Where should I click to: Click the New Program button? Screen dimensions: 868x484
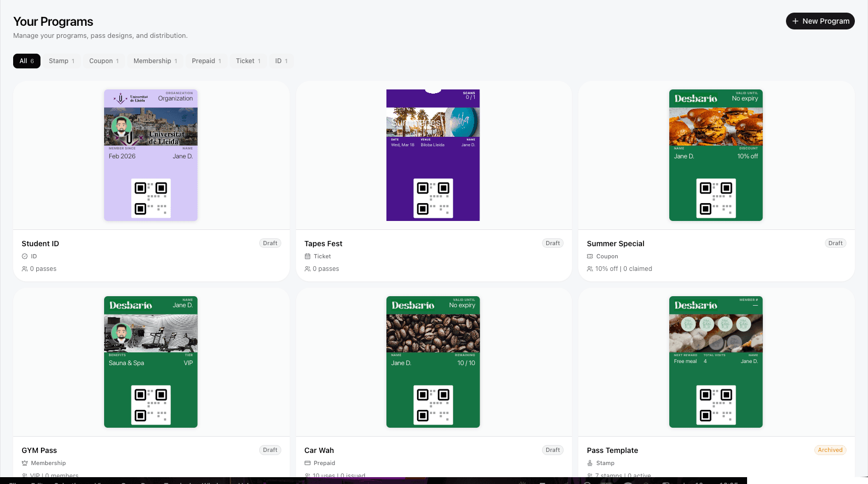[x=820, y=21]
